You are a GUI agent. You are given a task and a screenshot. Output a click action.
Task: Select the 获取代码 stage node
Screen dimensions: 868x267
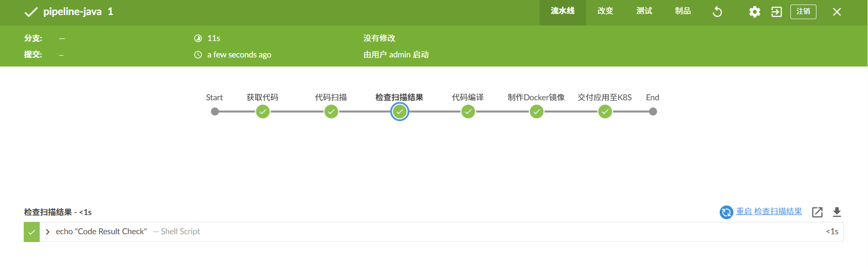point(262,112)
